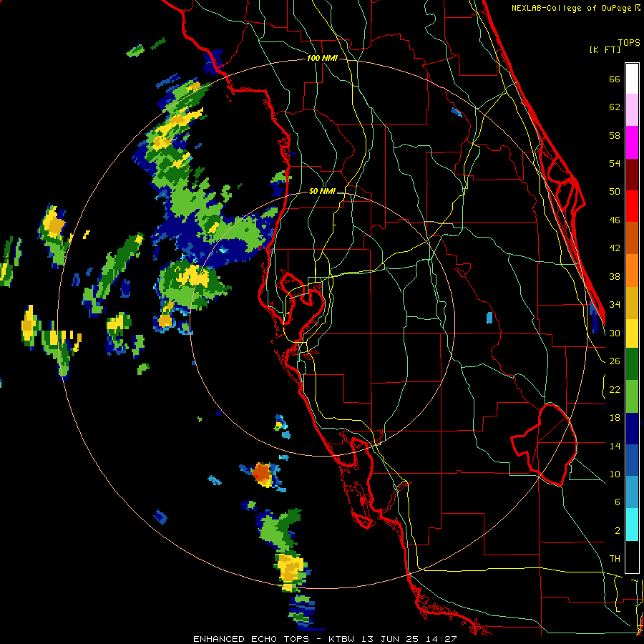Screen dimensions: 644x644
Task: Click the 66 value on the scale
Action: 615,79
